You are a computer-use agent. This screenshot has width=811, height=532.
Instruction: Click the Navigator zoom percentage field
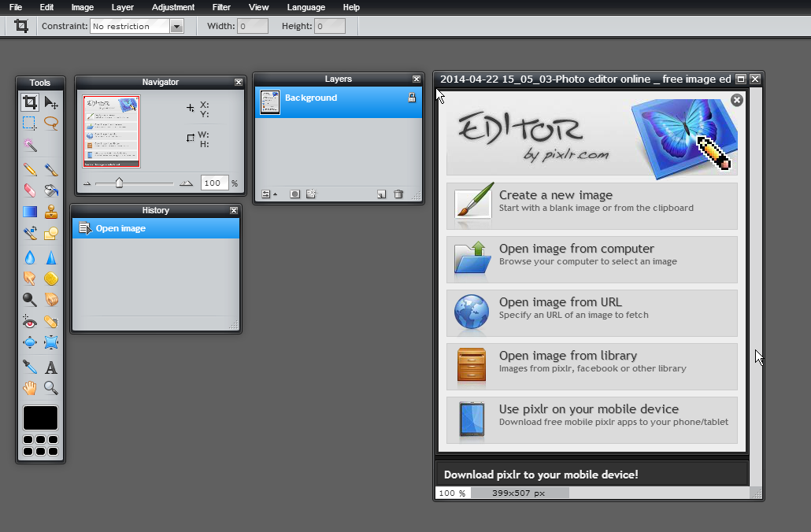214,183
